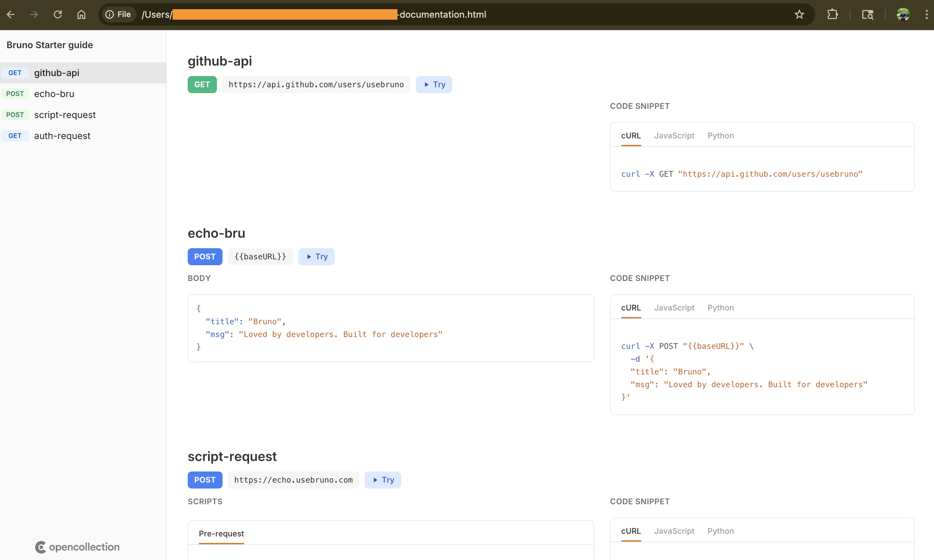
Task: Open auth-request in the sidebar
Action: click(62, 135)
